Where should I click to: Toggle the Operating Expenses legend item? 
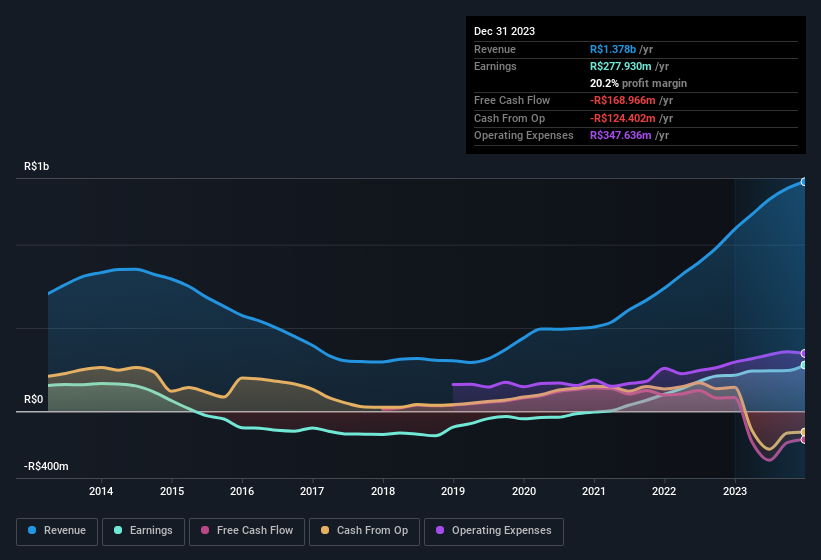(x=493, y=531)
